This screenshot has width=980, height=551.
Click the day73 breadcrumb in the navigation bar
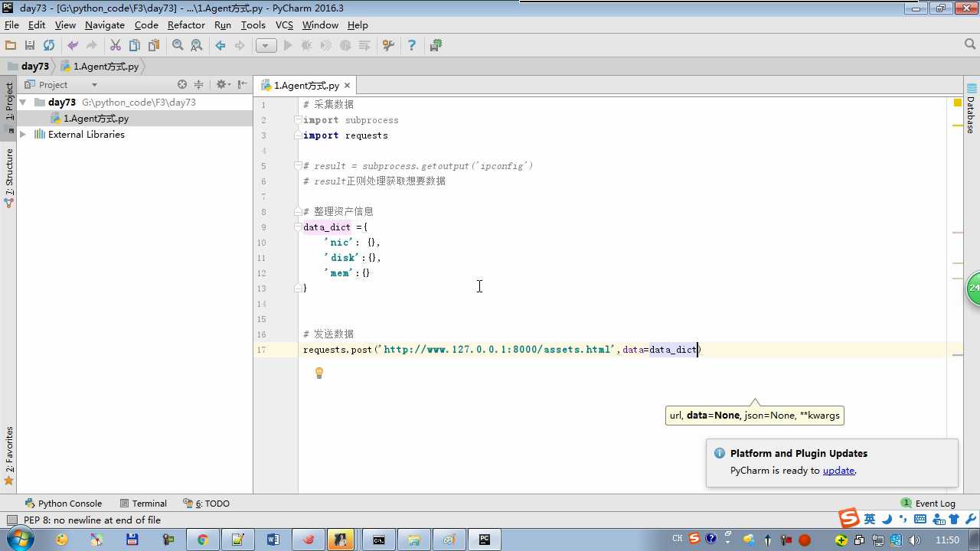(28, 67)
